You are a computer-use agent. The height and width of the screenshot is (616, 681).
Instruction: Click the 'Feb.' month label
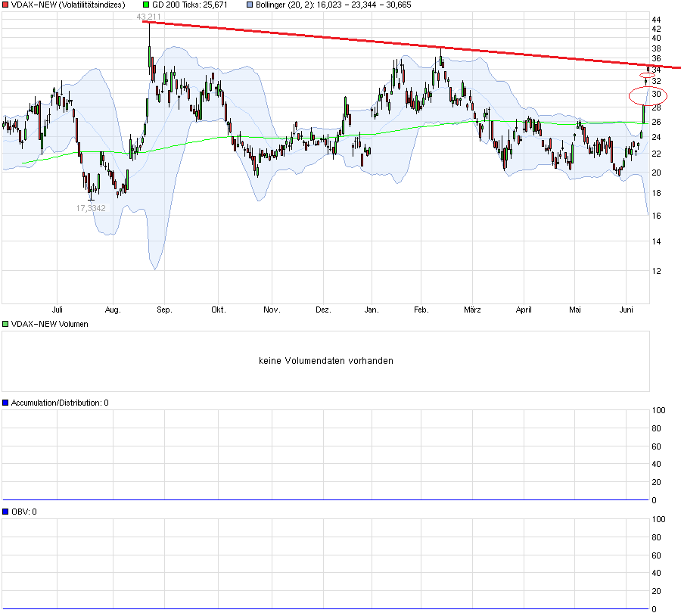tap(421, 310)
